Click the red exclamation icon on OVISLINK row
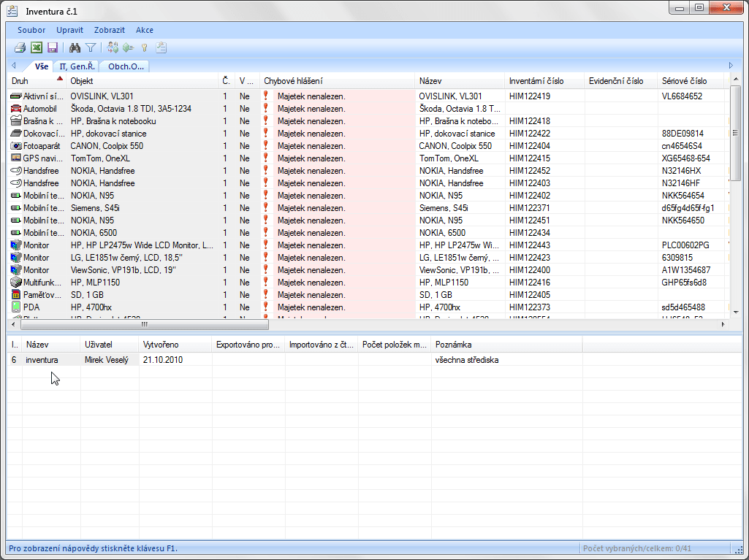The image size is (749, 560). pyautogui.click(x=266, y=96)
